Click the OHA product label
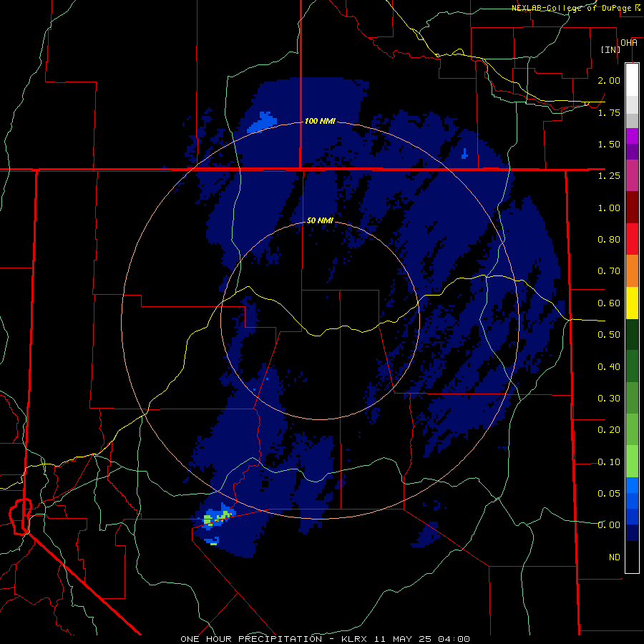 click(x=629, y=43)
